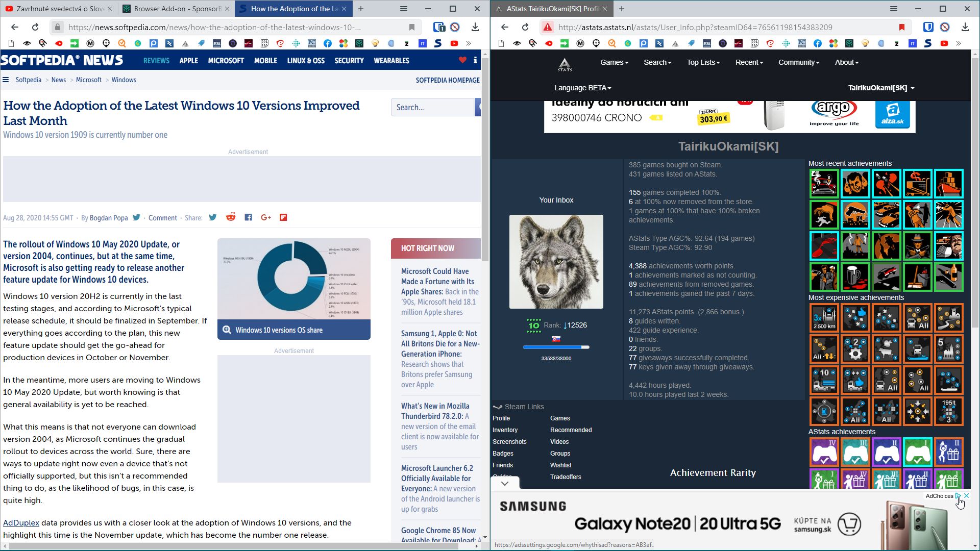
Task: Open the Top Lists dropdown
Action: 703,62
